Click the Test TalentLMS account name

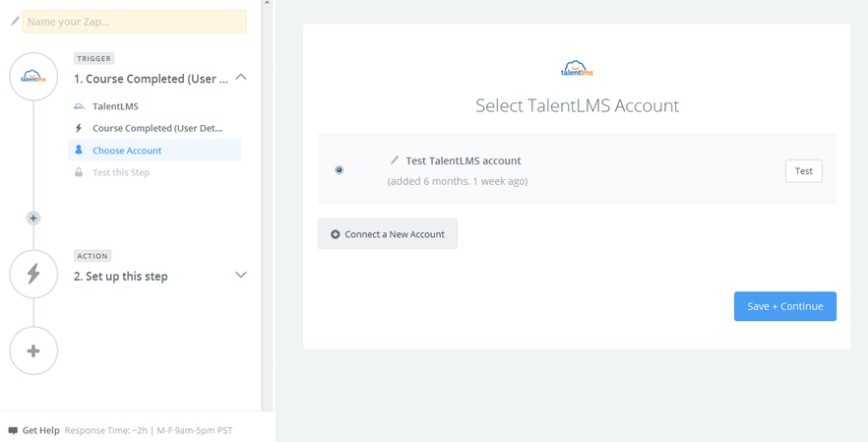(x=464, y=160)
